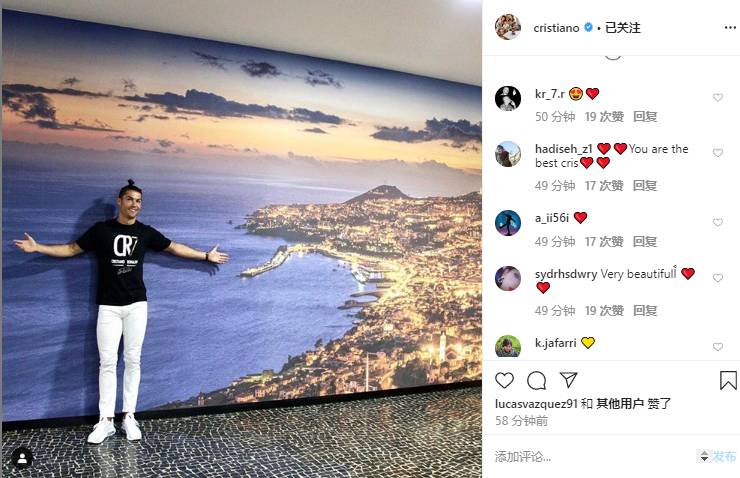Share the post with the paper plane icon
This screenshot has width=740, height=478.
(x=568, y=380)
